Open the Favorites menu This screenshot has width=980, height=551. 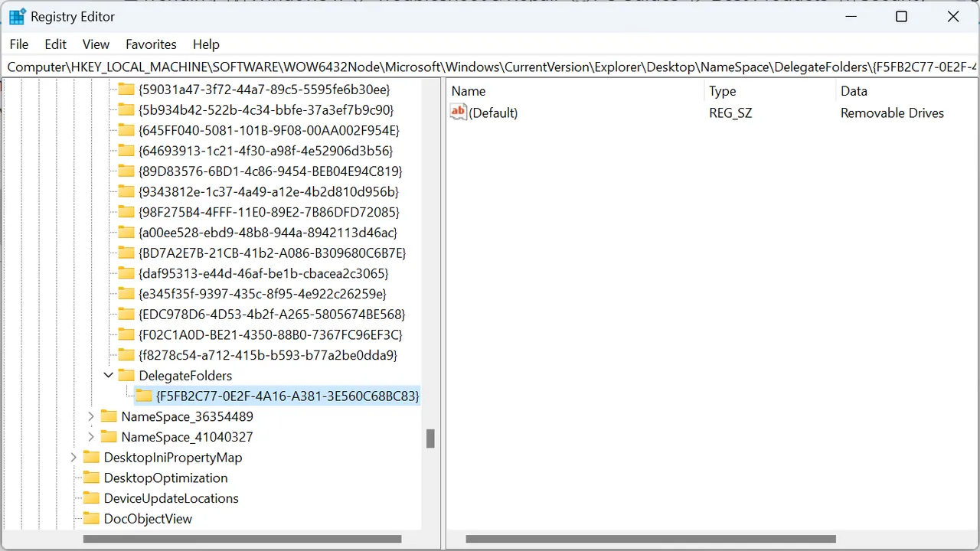coord(151,44)
